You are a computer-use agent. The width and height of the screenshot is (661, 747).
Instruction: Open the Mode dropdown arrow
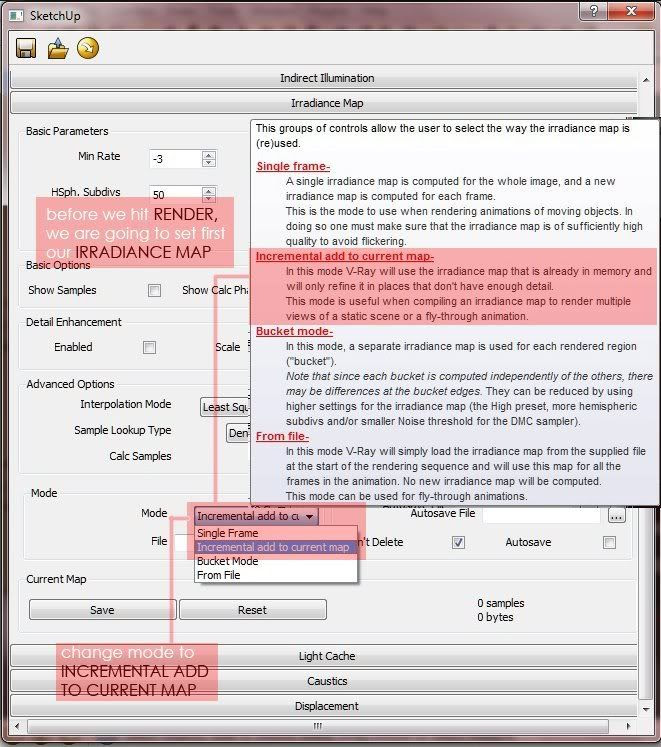coord(309,516)
